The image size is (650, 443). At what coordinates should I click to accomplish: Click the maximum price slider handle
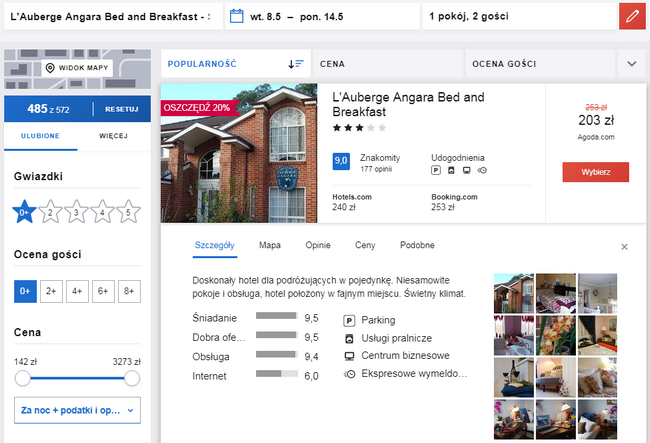click(x=132, y=378)
